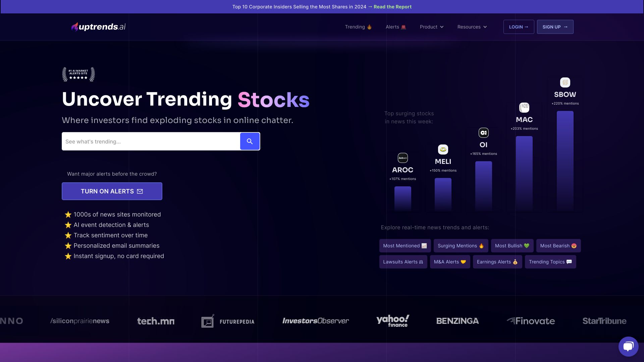Open Trending Topics category
This screenshot has width=644, height=362.
(x=550, y=262)
